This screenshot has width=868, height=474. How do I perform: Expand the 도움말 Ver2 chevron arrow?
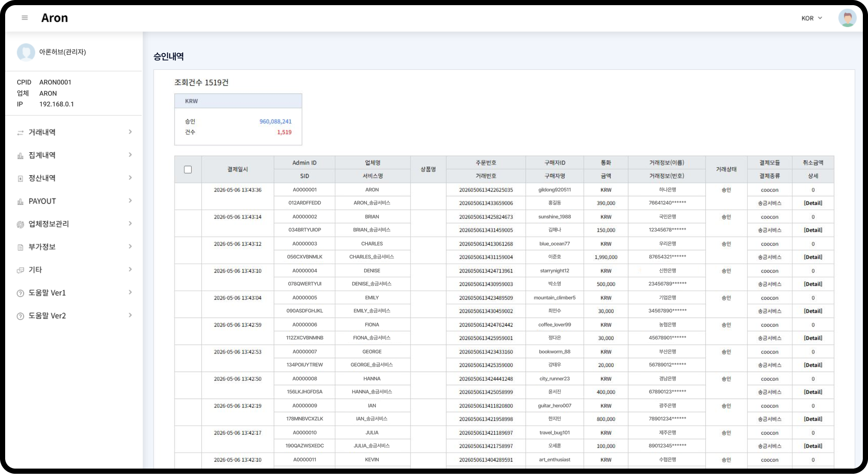point(130,315)
